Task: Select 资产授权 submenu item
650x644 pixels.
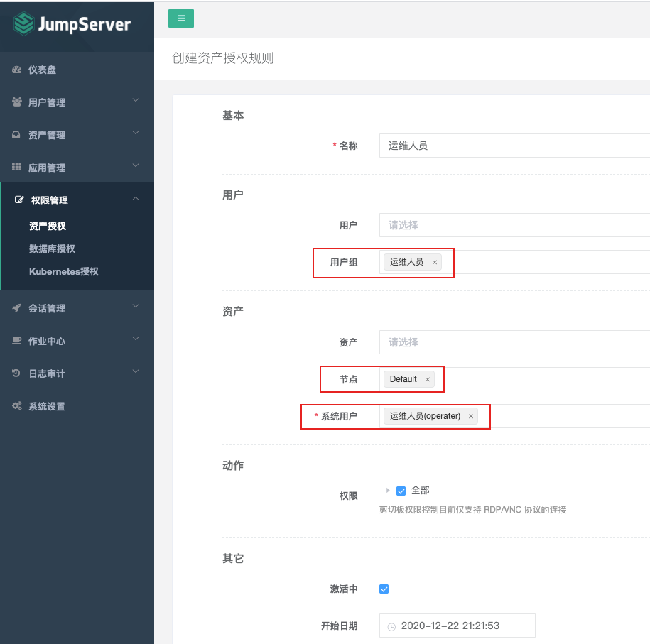Action: [48, 226]
